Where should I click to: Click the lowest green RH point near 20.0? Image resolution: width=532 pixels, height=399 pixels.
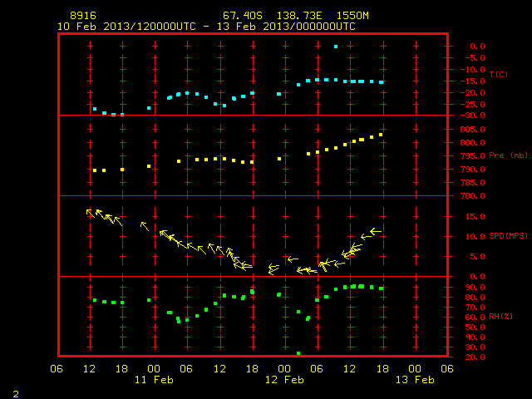coord(298,353)
